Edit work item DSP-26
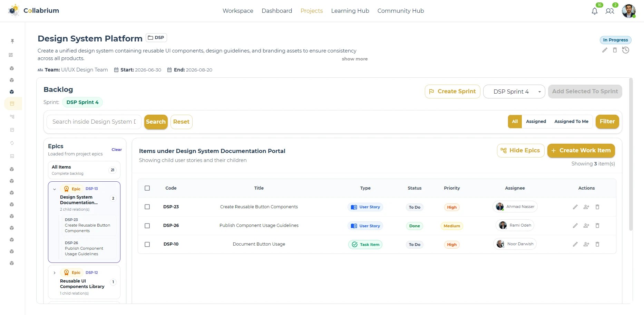This screenshot has width=644, height=315. (x=575, y=226)
